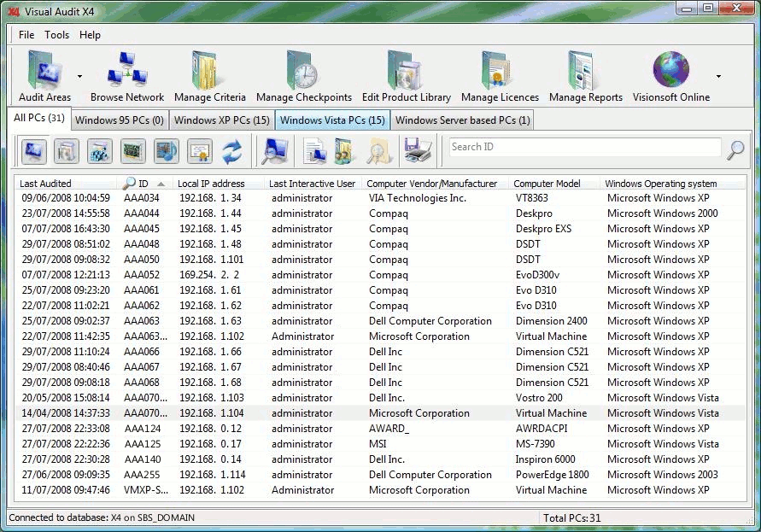
Task: Sort by the Last Interactive User header
Action: coord(312,184)
